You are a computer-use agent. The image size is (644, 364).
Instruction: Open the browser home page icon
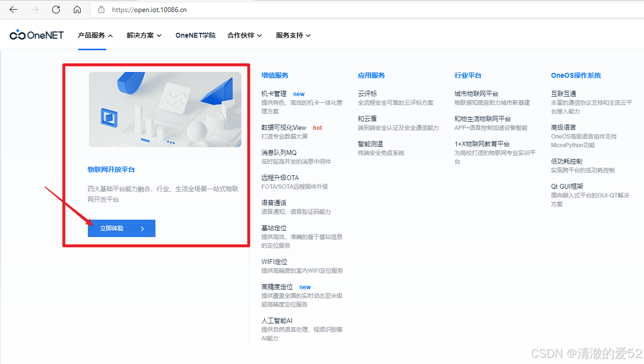click(x=77, y=9)
